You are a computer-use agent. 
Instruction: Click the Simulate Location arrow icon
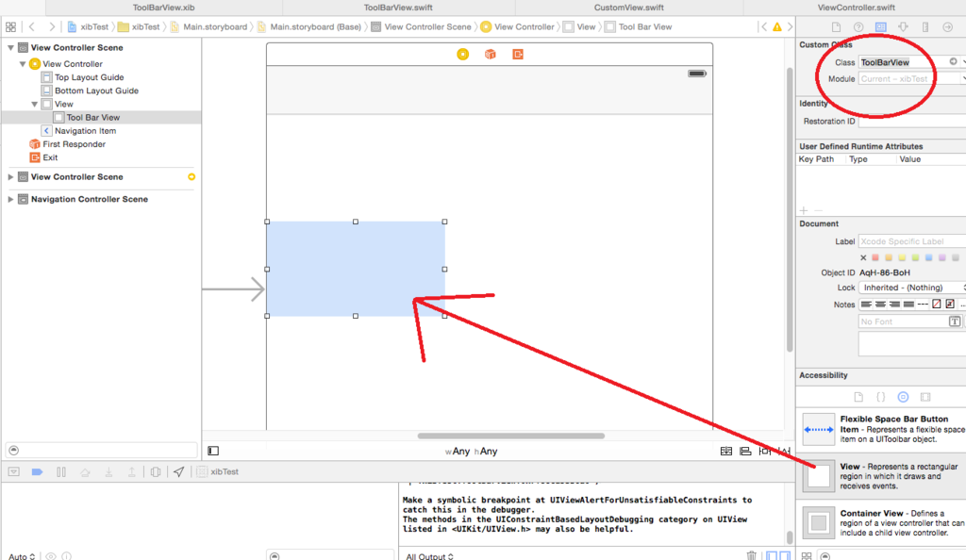tap(178, 472)
